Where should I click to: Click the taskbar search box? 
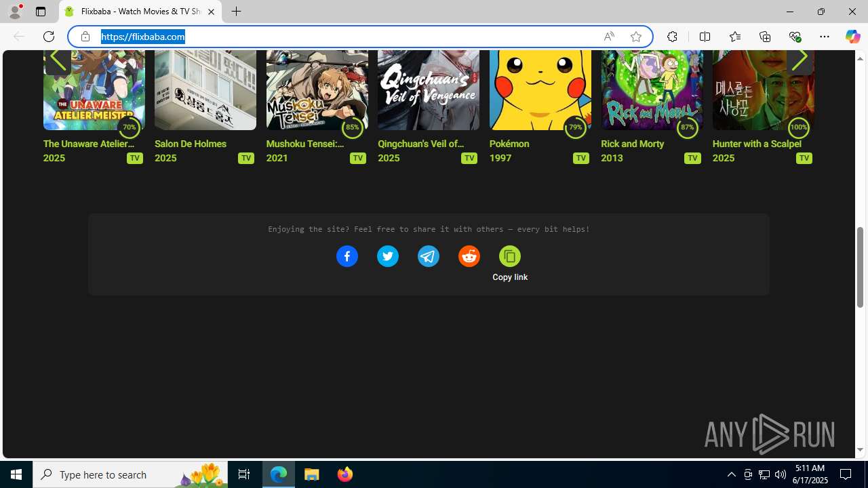(130, 474)
